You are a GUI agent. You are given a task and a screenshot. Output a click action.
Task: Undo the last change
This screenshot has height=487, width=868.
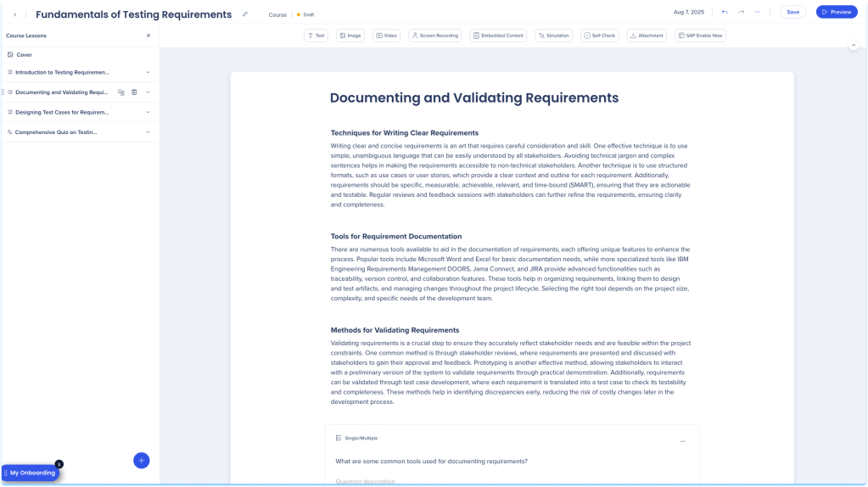click(x=725, y=12)
